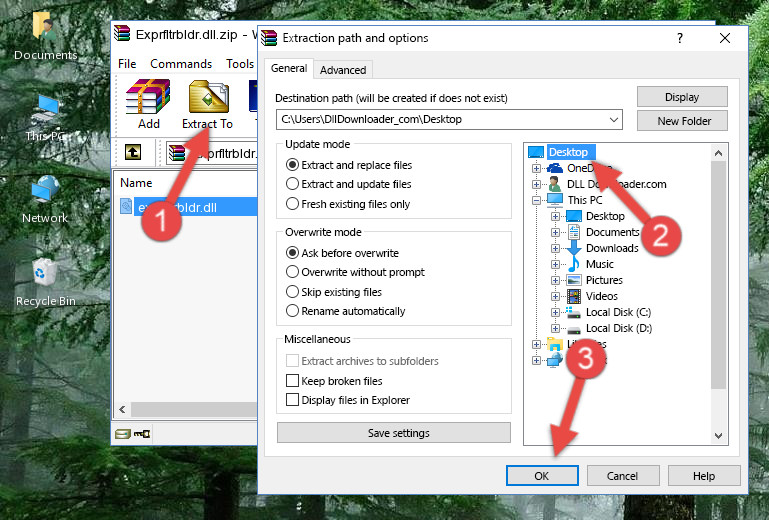The width and height of the screenshot is (769, 520).
Task: Select Music folder in tree
Action: [x=600, y=264]
